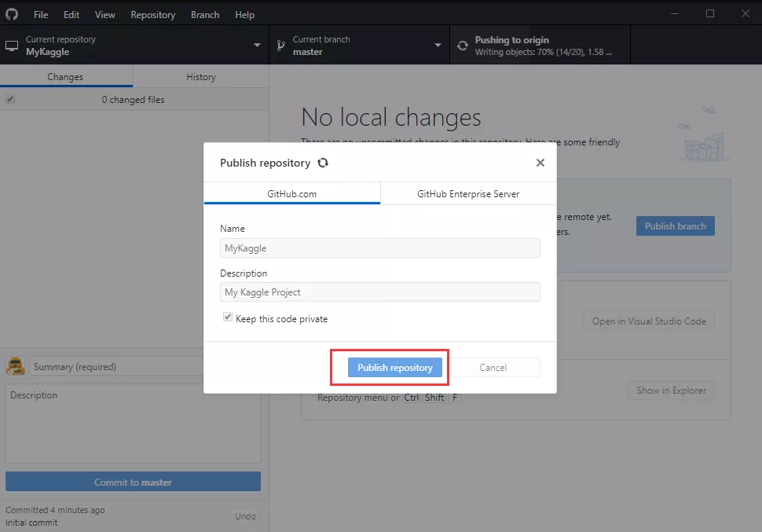Click the Summary (required) input field
The width and height of the screenshot is (762, 532).
point(116,367)
